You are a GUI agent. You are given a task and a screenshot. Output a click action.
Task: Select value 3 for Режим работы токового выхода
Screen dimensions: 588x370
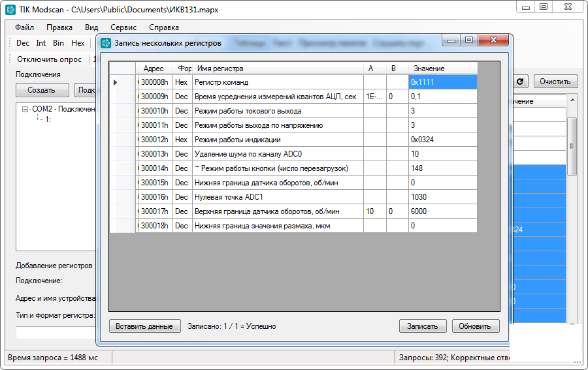[443, 111]
